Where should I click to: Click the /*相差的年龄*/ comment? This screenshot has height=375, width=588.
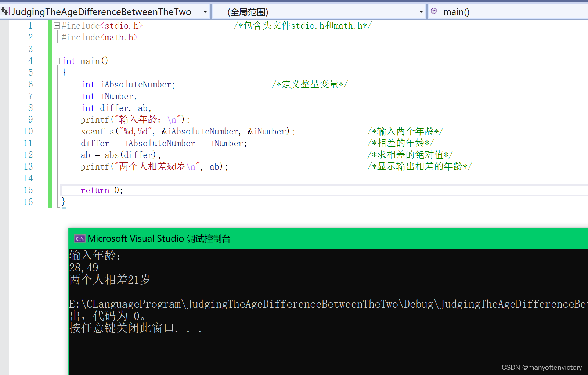(400, 143)
